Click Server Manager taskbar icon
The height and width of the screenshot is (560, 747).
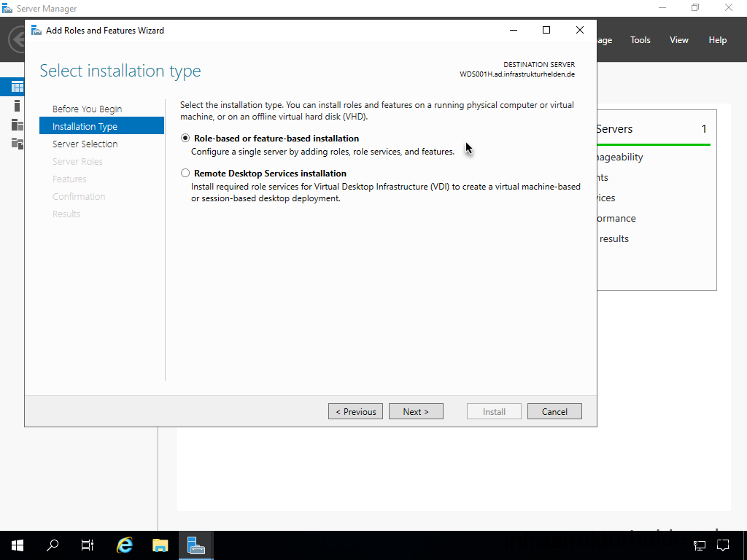pos(196,545)
